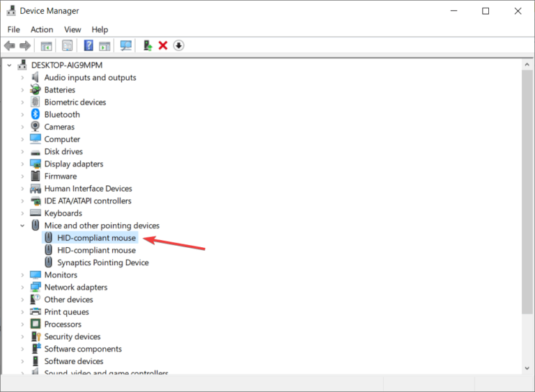
Task: Collapse Mice and other pointing devices
Action: tap(22, 226)
